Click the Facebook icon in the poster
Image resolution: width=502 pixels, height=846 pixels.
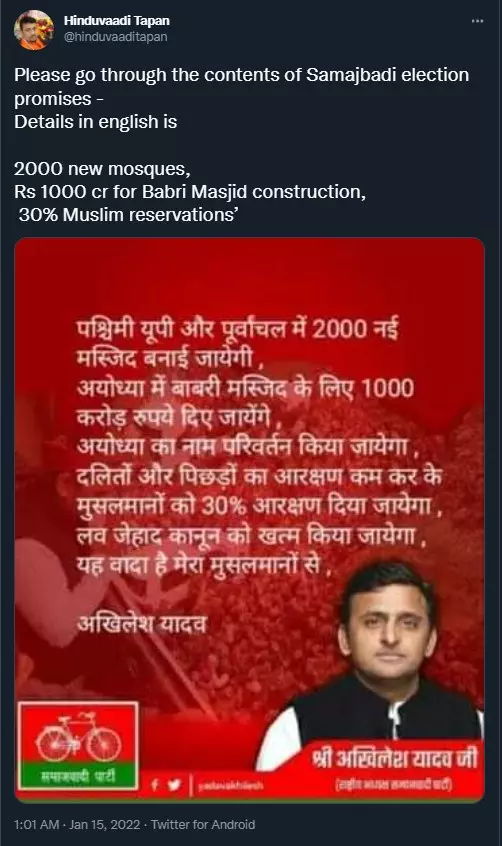(155, 784)
